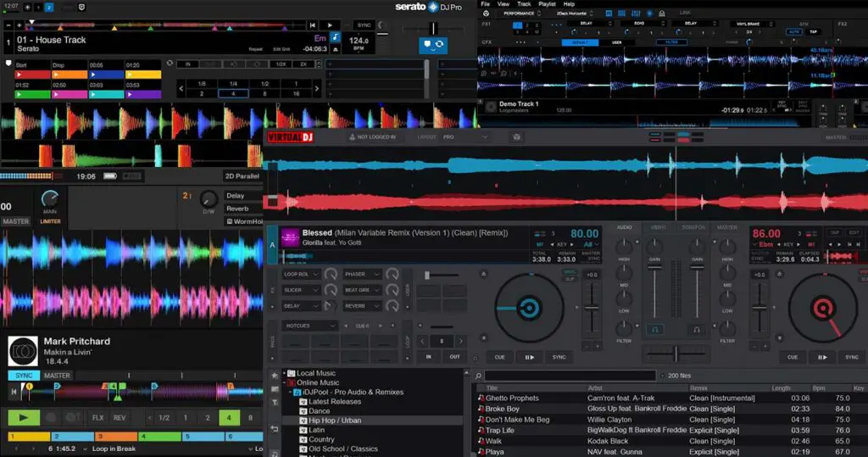This screenshot has height=457, width=868.
Task: Open the PHASER effect dropdown in VirtualDJ
Action: click(361, 274)
